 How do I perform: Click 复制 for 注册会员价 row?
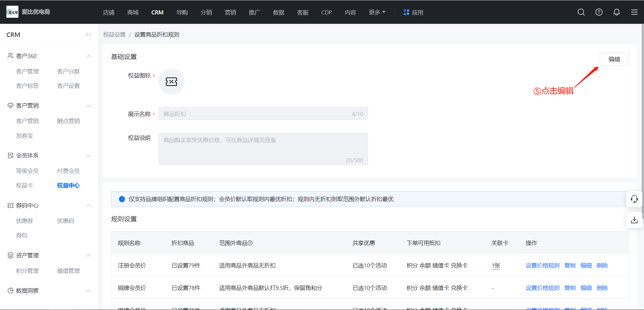point(570,265)
